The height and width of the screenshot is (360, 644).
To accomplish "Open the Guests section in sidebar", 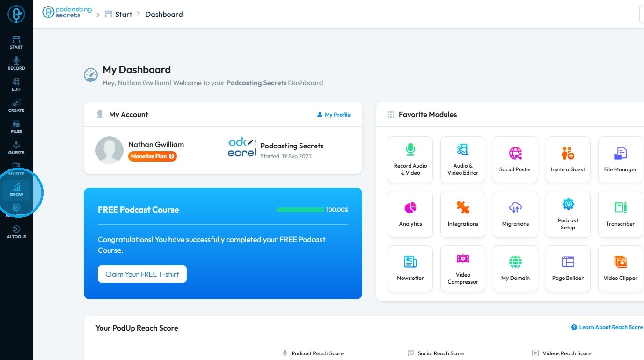I will pos(16,147).
